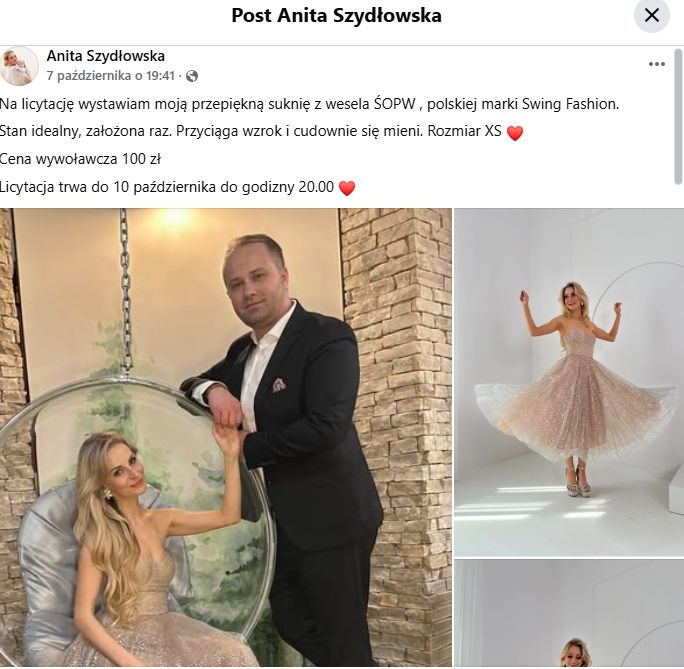Close the post dialog with the X button
Screen dimensions: 684x669
[x=651, y=16]
